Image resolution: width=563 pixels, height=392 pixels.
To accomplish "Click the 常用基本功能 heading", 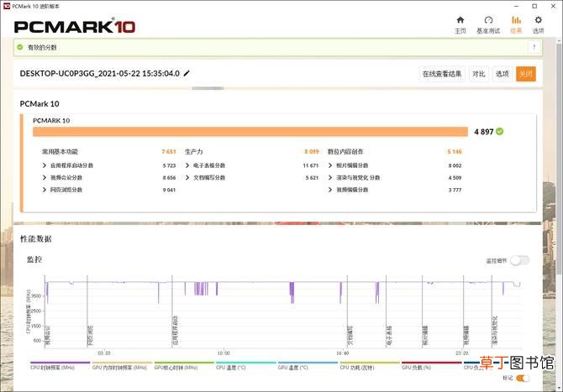I will pyautogui.click(x=60, y=152).
